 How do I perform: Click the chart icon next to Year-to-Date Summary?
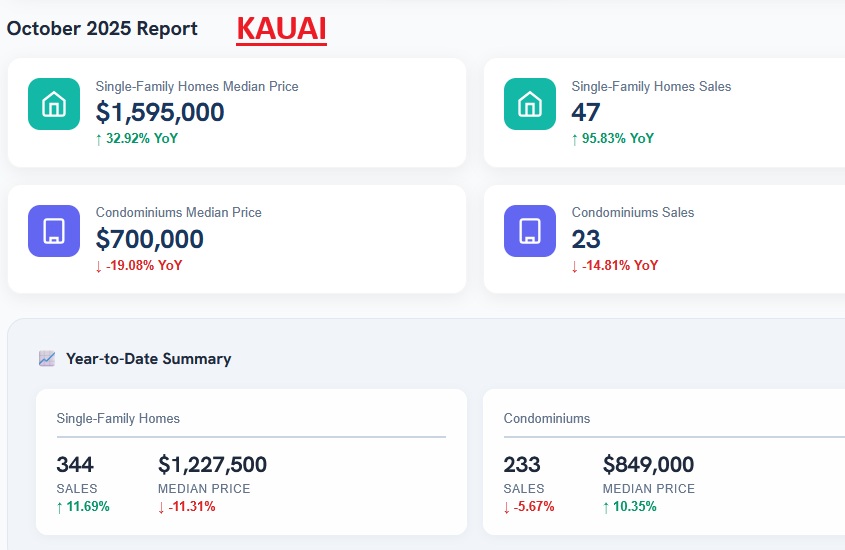[46, 358]
